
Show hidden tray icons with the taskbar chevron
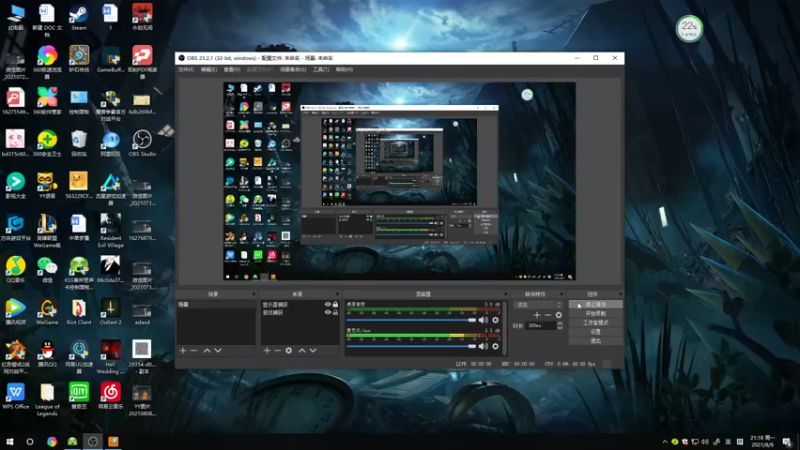665,442
